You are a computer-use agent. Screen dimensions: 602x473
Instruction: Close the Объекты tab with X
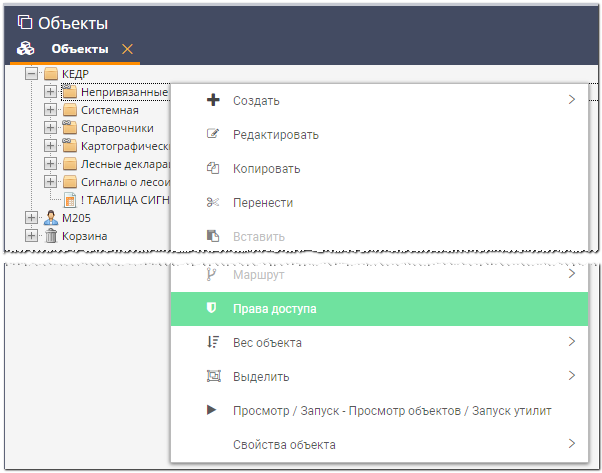pyautogui.click(x=126, y=49)
